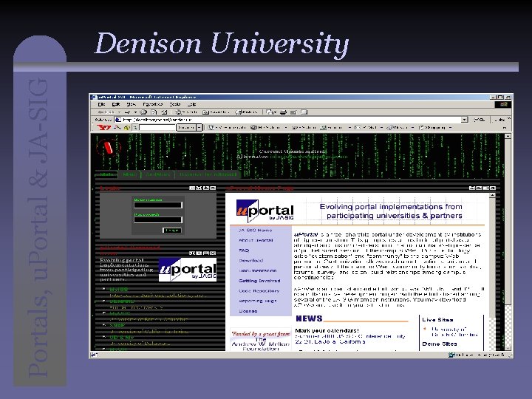Click the Go button beside address bar
Image resolution: width=532 pixels, height=399 pixels.
point(480,120)
